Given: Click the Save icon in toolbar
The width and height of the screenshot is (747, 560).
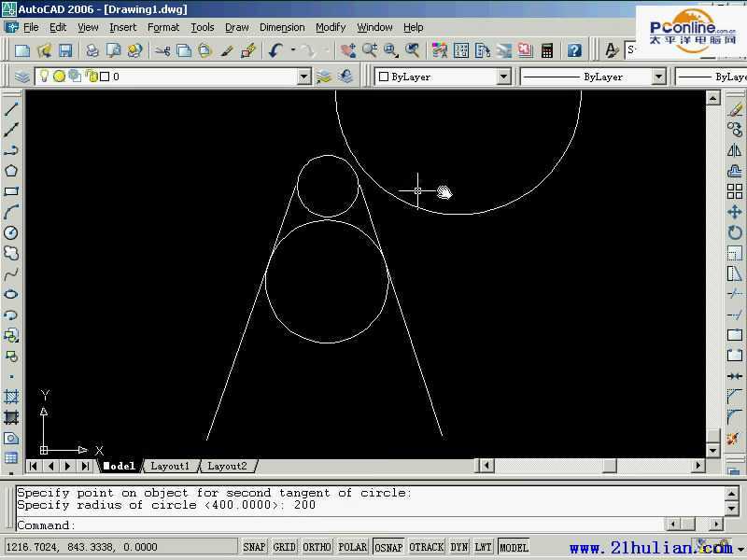Looking at the screenshot, I should click(x=65, y=50).
